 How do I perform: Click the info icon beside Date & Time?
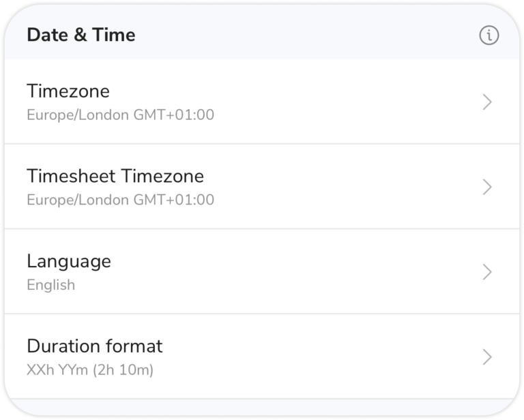coord(489,35)
